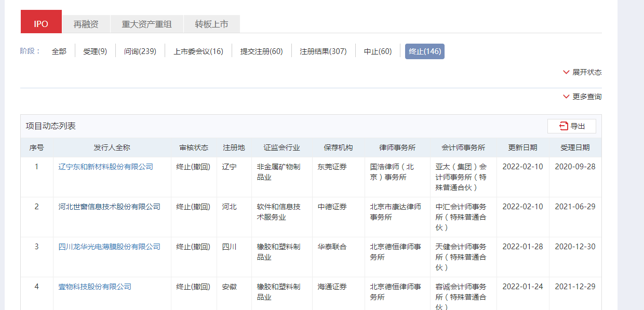The width and height of the screenshot is (644, 310).
Task: Click acceptance date 2021-12-29
Action: (575, 287)
